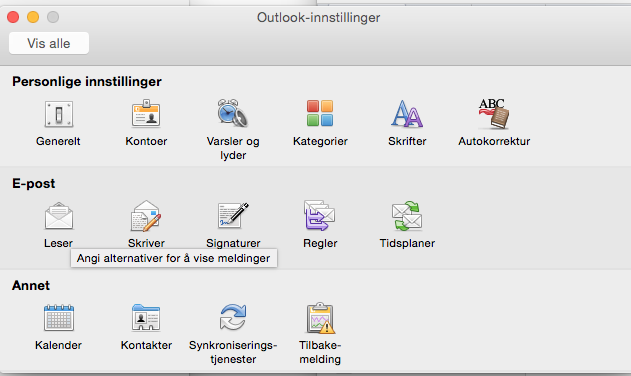Click the Leser label text
This screenshot has width=631, height=376.
[58, 243]
